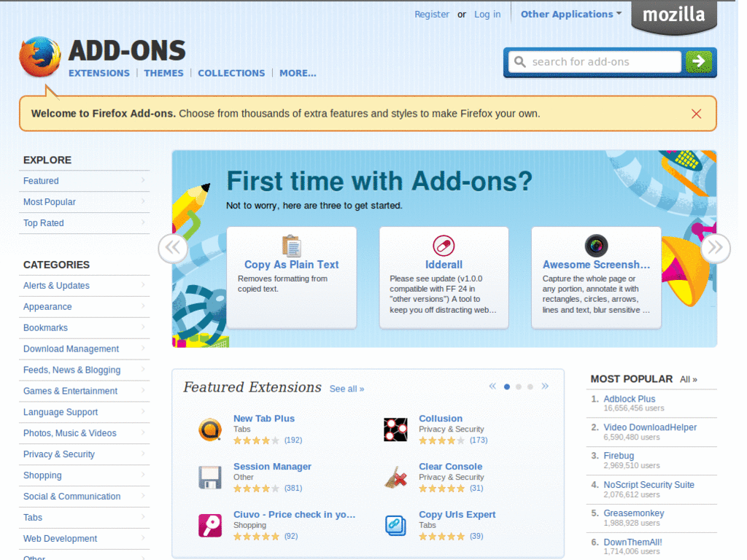This screenshot has width=747, height=560.
Task: Go to previous Featured Extensions page arrow
Action: pyautogui.click(x=492, y=386)
